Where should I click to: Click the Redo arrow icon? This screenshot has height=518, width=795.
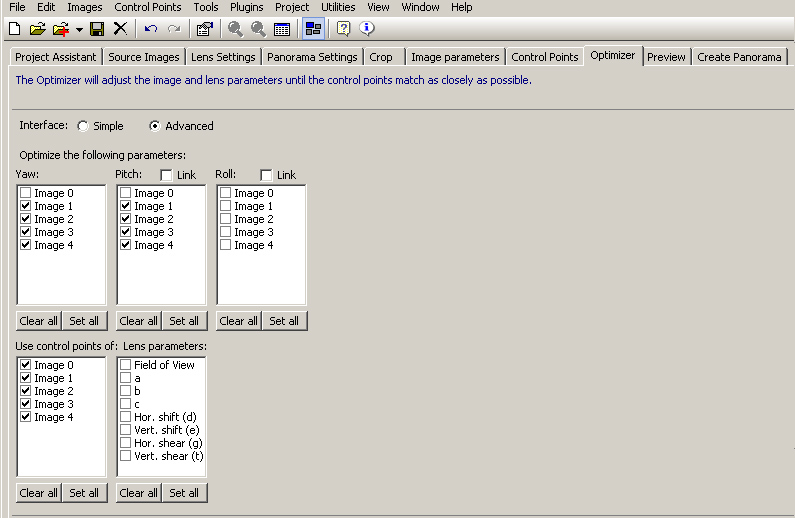(x=174, y=28)
